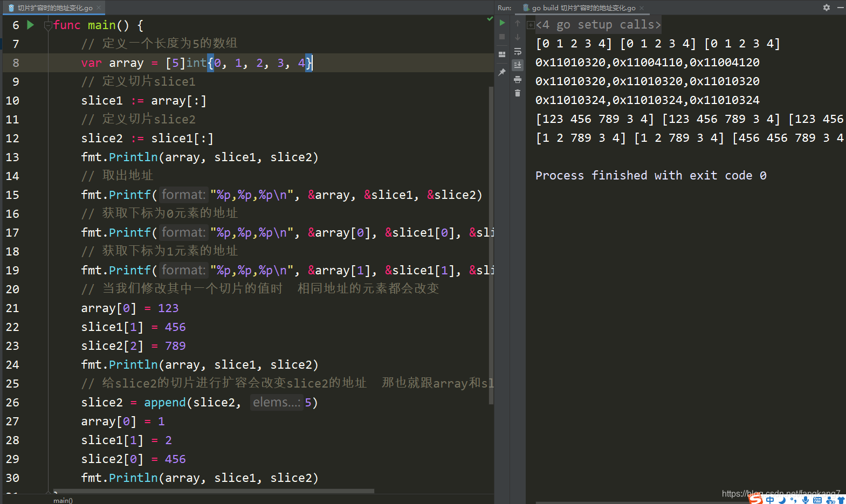The width and height of the screenshot is (846, 504).
Task: Click console line 0x11010320,0x11004110,0x11004120
Action: coord(648,63)
